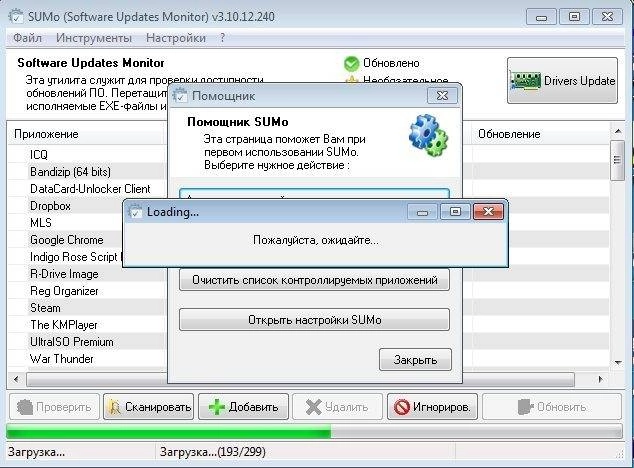
Task: Select the Google Chrome row
Action: pos(66,240)
